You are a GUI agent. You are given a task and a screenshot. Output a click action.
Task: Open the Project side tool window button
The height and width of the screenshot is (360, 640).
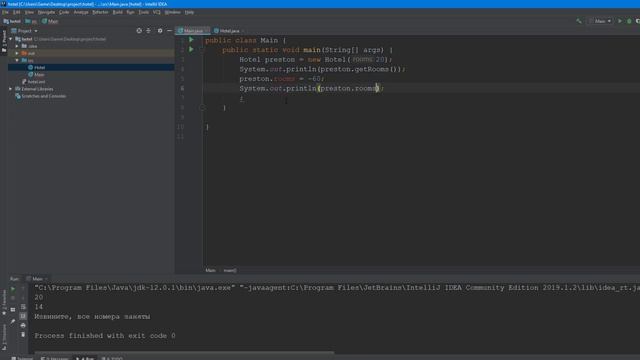tap(4, 41)
